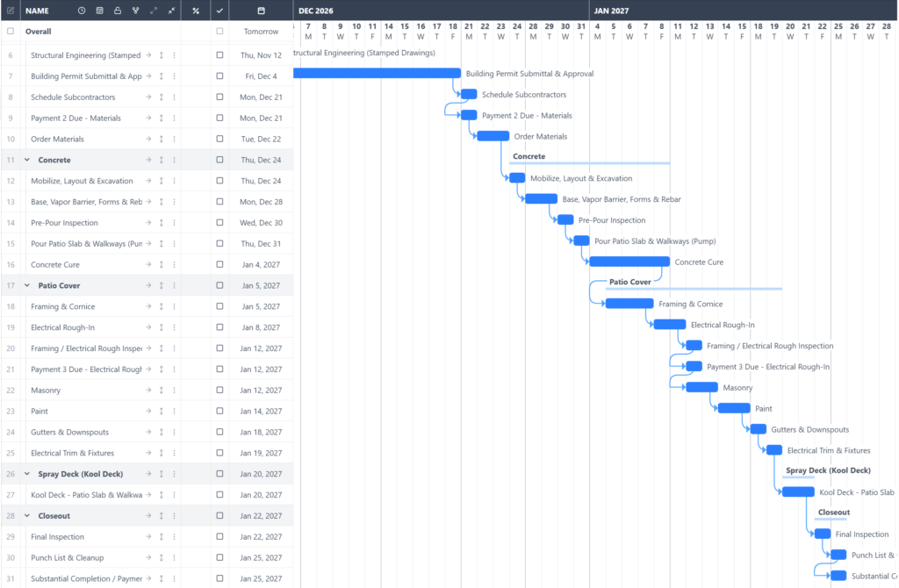Mark Structural Engineering as complete
This screenshot has height=588, width=899.
(x=219, y=55)
